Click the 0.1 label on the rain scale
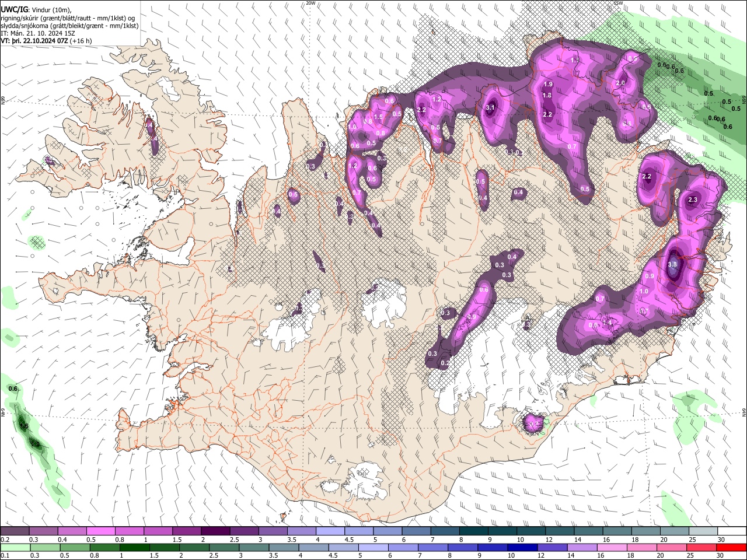Image resolution: width=747 pixels, height=560 pixels. 5,556
